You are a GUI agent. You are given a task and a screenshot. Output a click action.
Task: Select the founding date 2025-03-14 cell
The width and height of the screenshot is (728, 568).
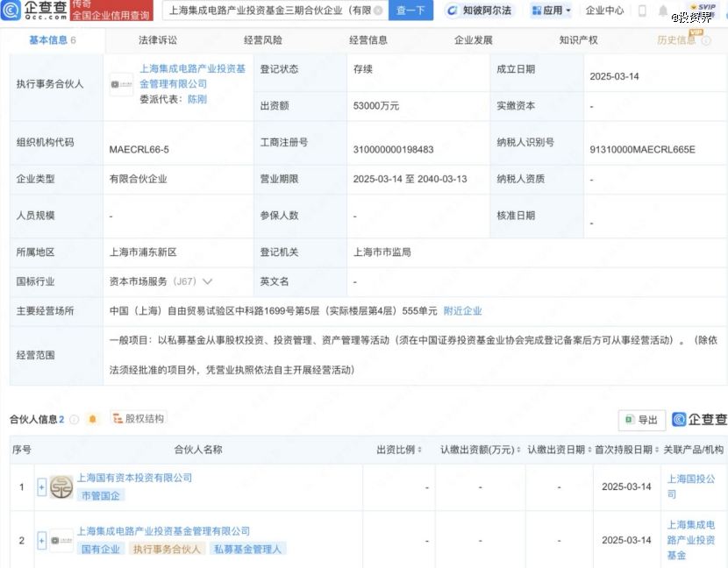pyautogui.click(x=614, y=76)
